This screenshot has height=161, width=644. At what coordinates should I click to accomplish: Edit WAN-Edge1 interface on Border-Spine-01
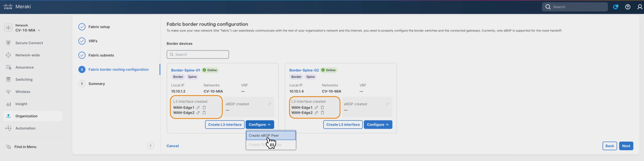click(198, 107)
